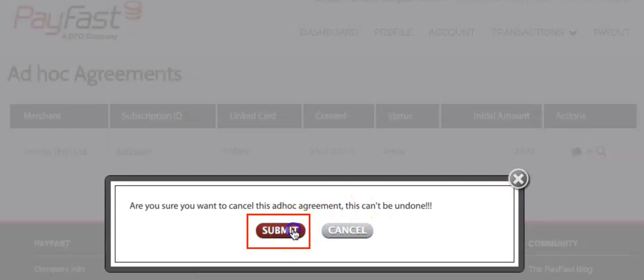Open the PayFast logo home link

(x=77, y=21)
